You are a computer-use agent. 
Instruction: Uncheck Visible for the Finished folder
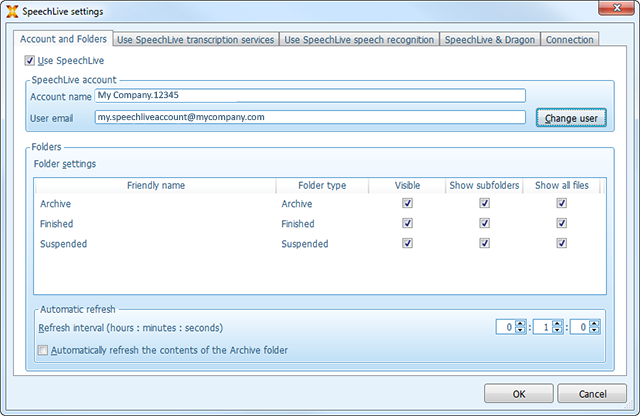pyautogui.click(x=407, y=223)
